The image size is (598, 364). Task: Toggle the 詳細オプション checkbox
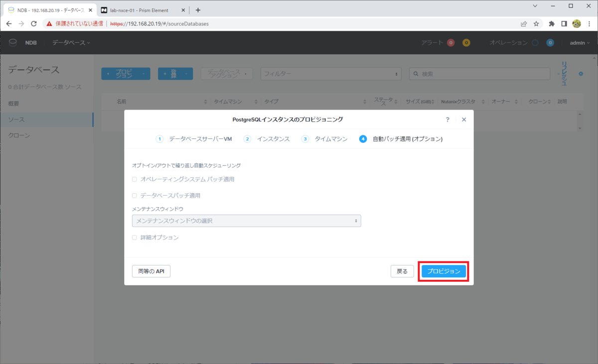point(135,238)
